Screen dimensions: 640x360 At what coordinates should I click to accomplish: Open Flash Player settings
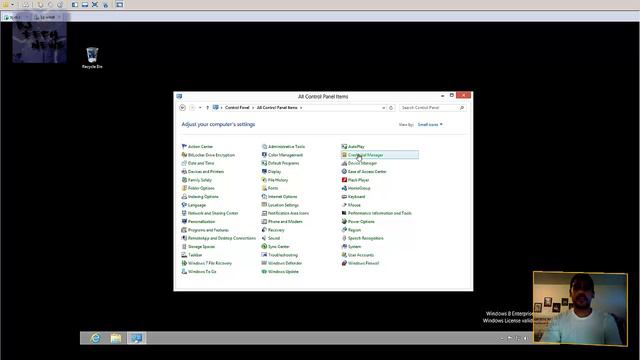[x=356, y=180]
